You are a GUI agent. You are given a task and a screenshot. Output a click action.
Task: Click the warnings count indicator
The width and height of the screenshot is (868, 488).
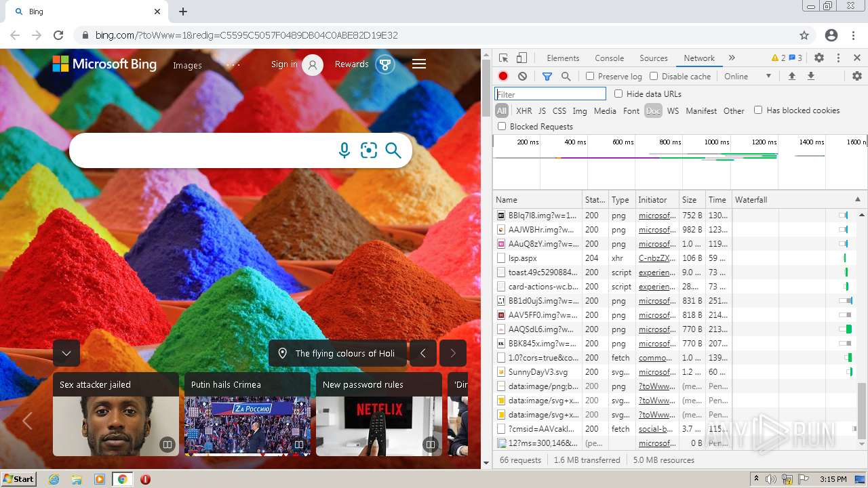coord(778,58)
